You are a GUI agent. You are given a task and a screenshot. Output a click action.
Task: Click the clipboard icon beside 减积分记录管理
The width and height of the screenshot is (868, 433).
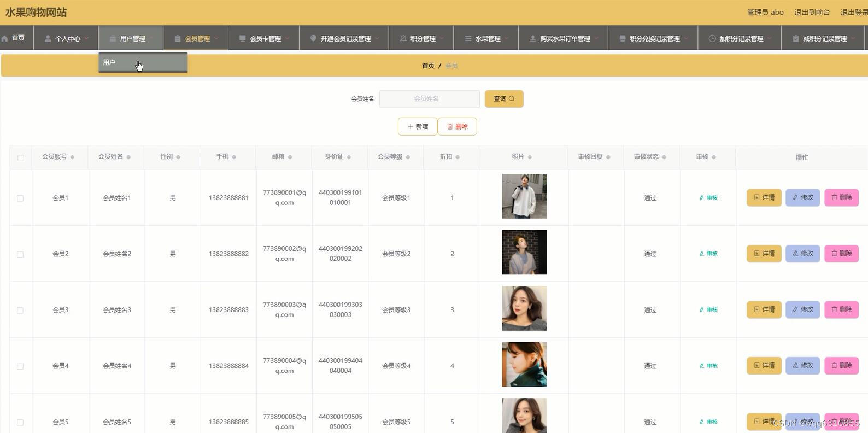point(796,38)
